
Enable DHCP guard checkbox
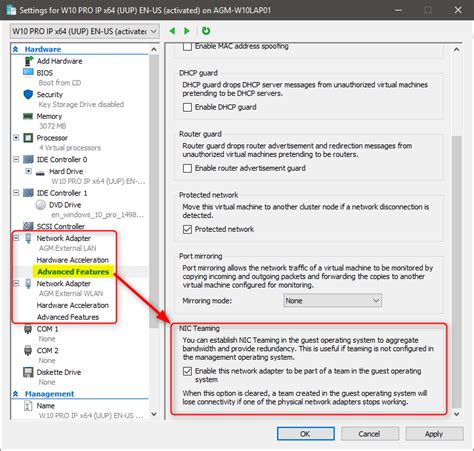pos(187,107)
